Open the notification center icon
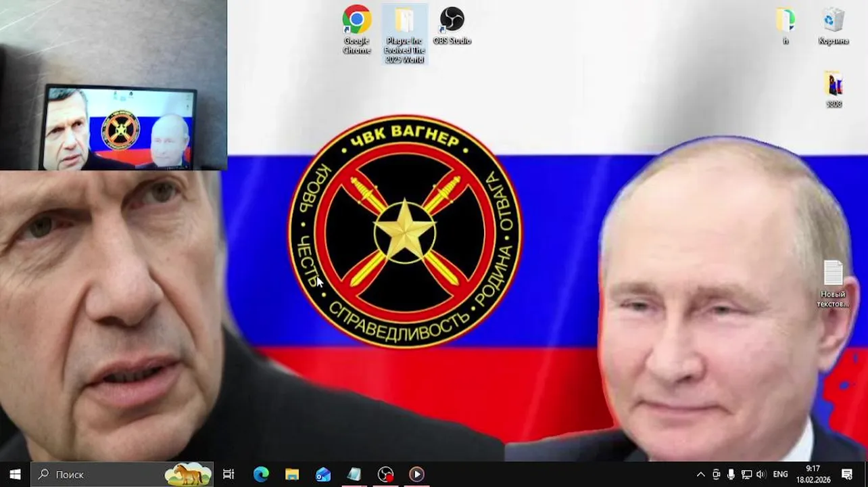Image resolution: width=868 pixels, height=487 pixels. [x=846, y=474]
